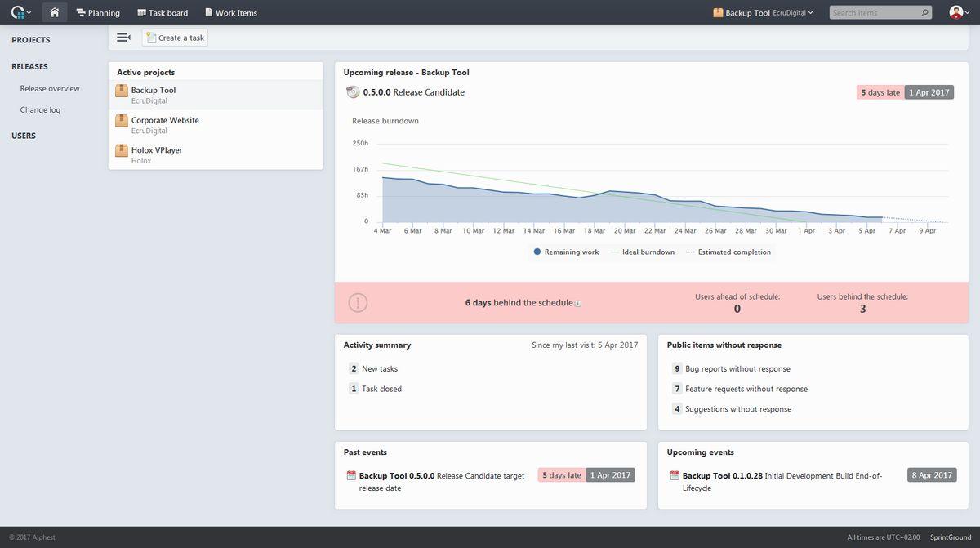Click the calendar icon under Past events
Viewport: 980px width, 548px height.
point(351,475)
